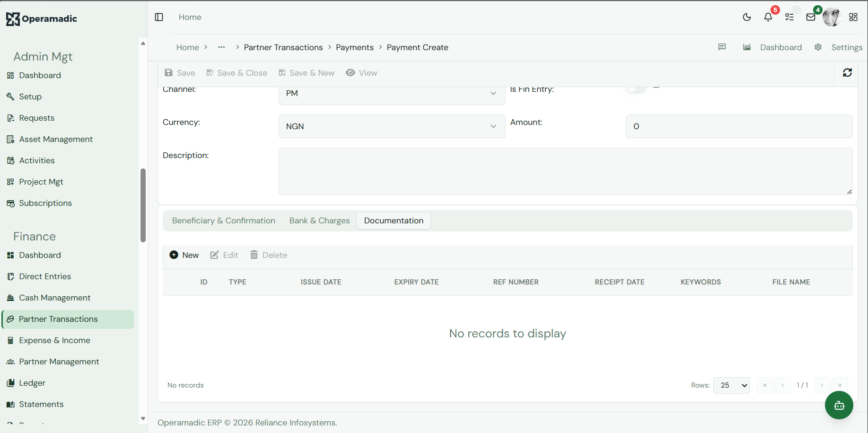This screenshot has height=433, width=868.
Task: Click Save & New
Action: 307,73
